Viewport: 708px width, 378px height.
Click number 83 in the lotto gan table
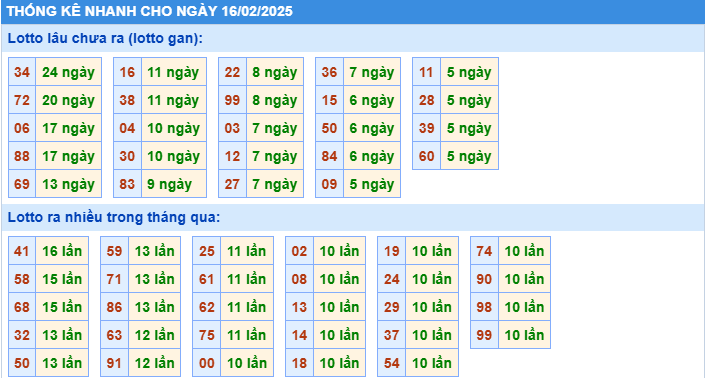(127, 184)
